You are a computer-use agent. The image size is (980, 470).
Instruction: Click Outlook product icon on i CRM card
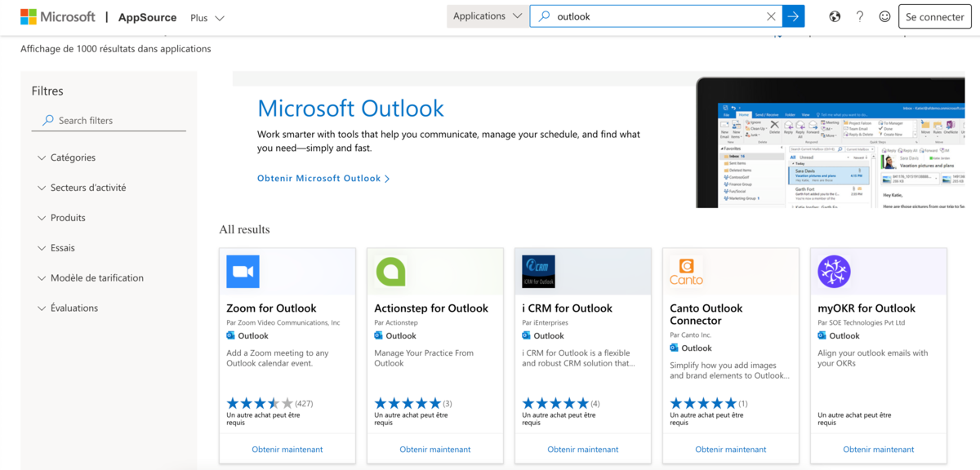[x=527, y=335]
